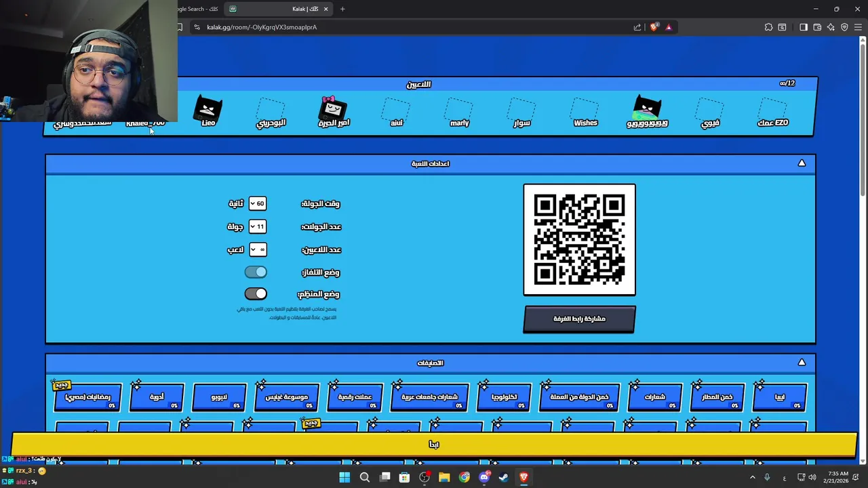
Task: Open File Explorer from the taskbar
Action: point(444,477)
